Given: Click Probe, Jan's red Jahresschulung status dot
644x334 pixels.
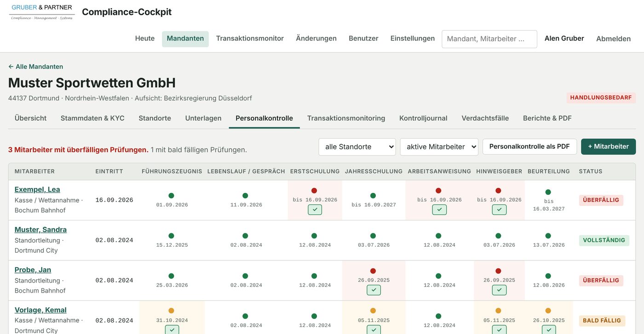Looking at the screenshot, I should point(373,271).
